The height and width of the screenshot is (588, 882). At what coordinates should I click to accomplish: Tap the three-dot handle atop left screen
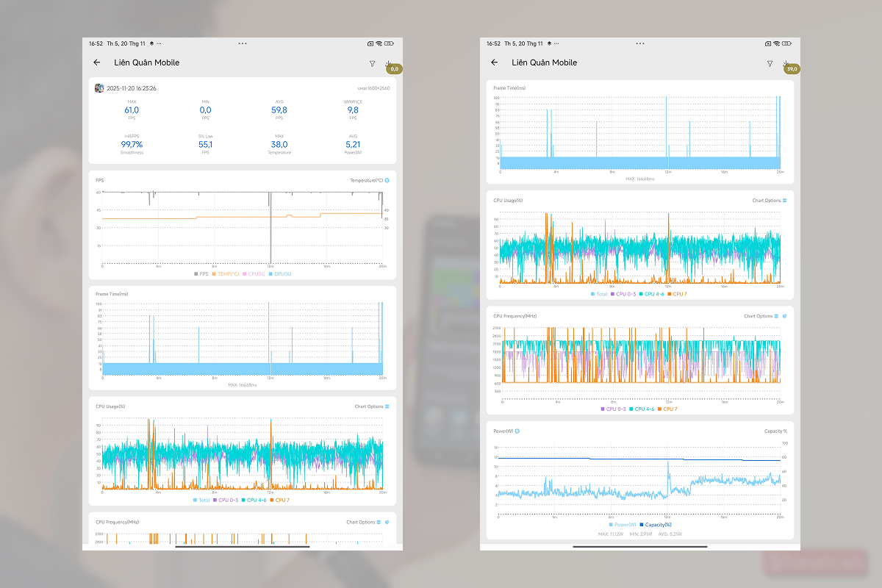(x=243, y=43)
